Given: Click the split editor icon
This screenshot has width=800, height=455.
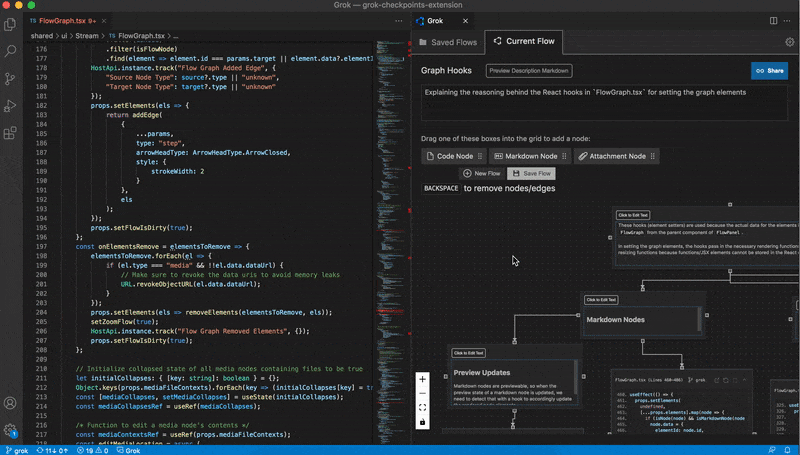Looking at the screenshot, I should [773, 21].
